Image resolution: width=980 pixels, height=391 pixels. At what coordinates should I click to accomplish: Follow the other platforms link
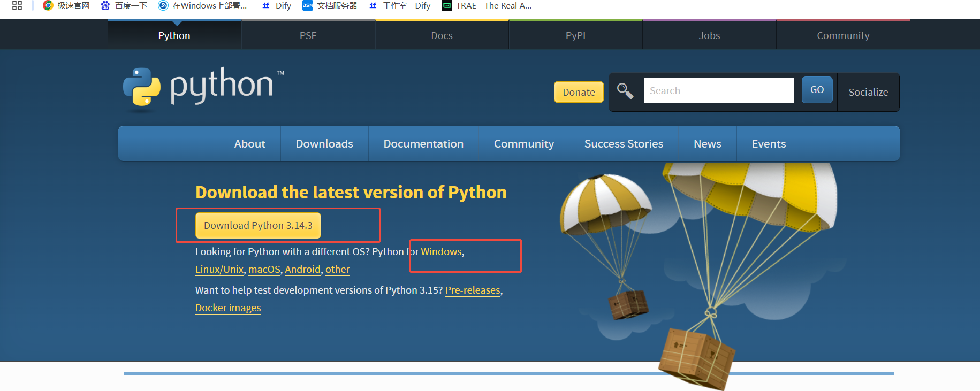click(338, 270)
